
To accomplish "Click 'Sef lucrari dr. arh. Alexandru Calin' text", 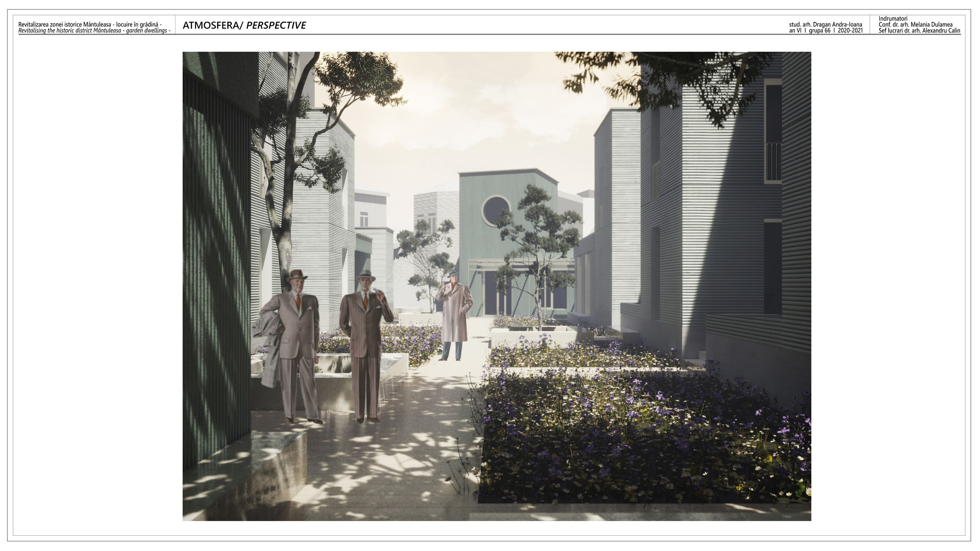I will pyautogui.click(x=919, y=30).
